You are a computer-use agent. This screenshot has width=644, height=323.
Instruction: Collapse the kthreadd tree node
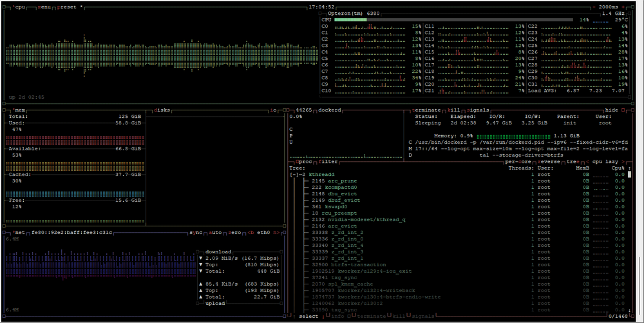[x=294, y=175]
